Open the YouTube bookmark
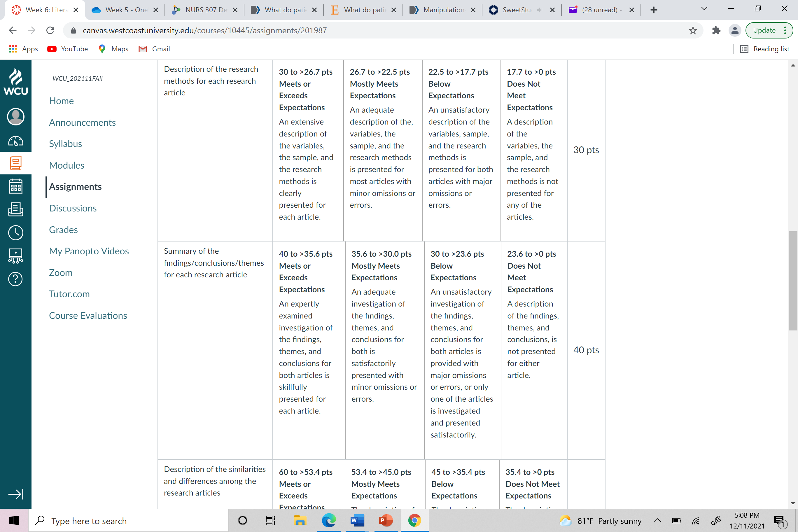 (x=68, y=49)
